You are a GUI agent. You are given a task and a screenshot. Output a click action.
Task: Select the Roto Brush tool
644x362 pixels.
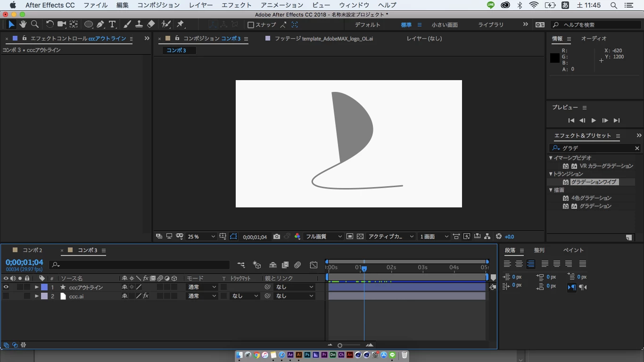click(x=166, y=25)
